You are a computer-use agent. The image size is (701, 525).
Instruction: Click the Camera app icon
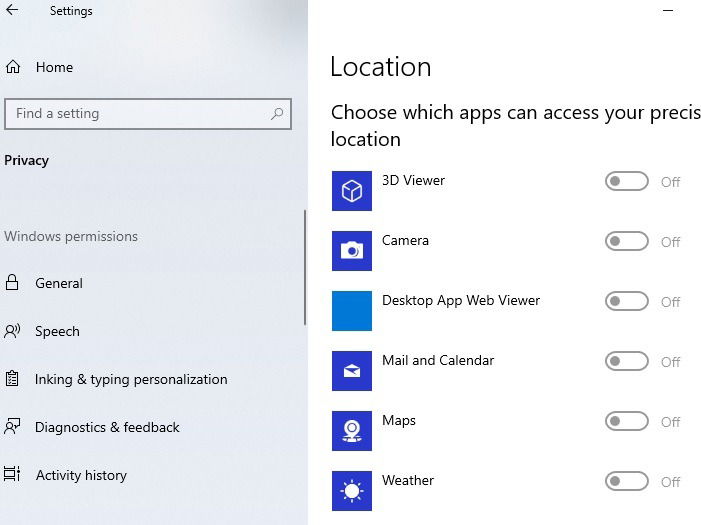pos(352,251)
